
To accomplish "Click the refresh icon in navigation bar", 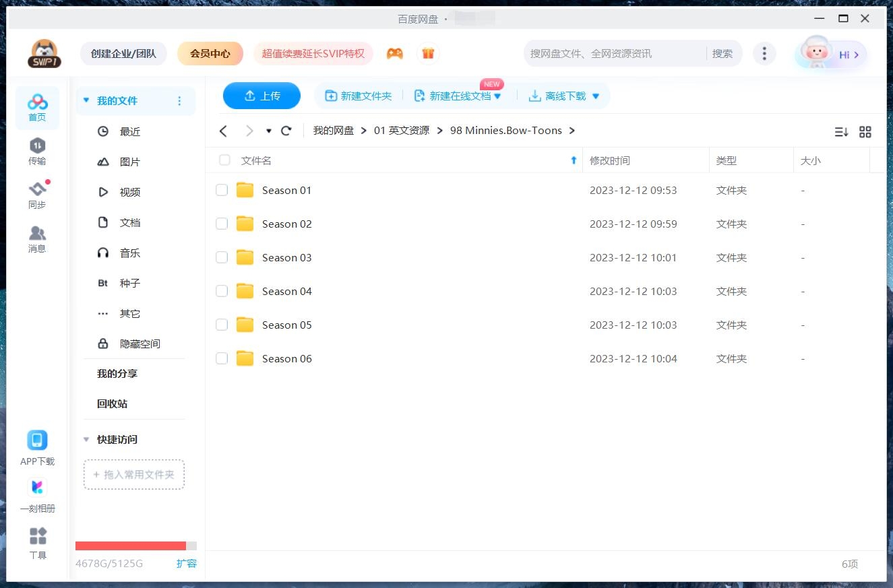I will pyautogui.click(x=286, y=131).
